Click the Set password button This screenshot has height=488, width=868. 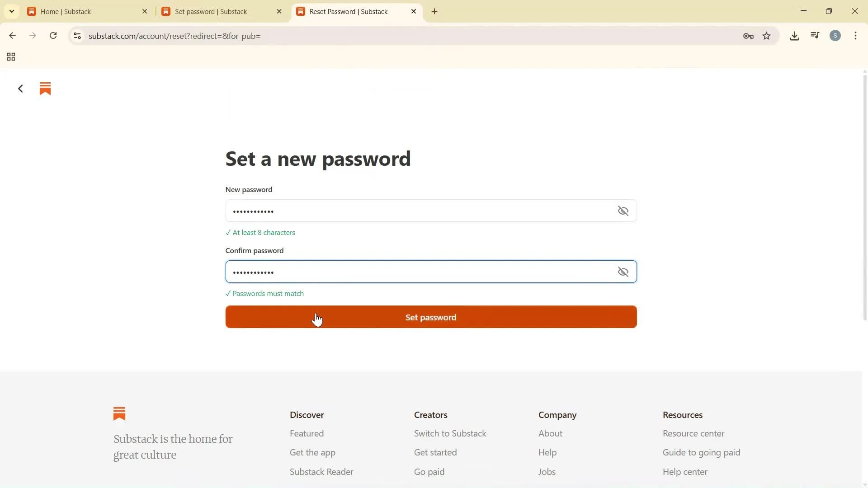coord(430,317)
